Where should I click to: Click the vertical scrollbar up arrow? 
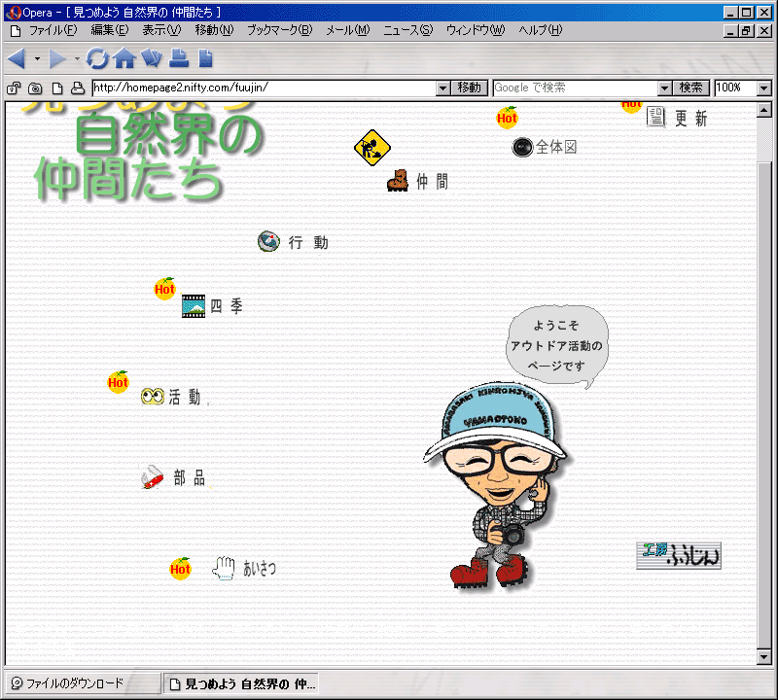point(764,110)
